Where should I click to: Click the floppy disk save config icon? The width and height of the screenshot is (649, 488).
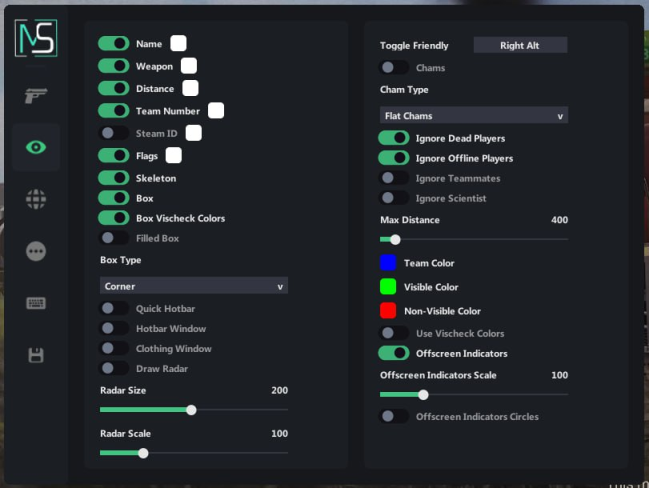(36, 355)
